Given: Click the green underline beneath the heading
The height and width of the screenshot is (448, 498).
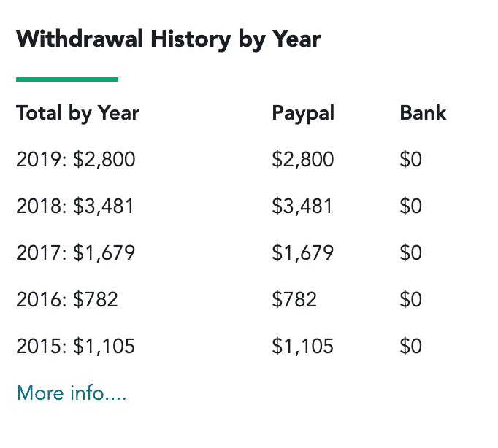Looking at the screenshot, I should [x=67, y=80].
